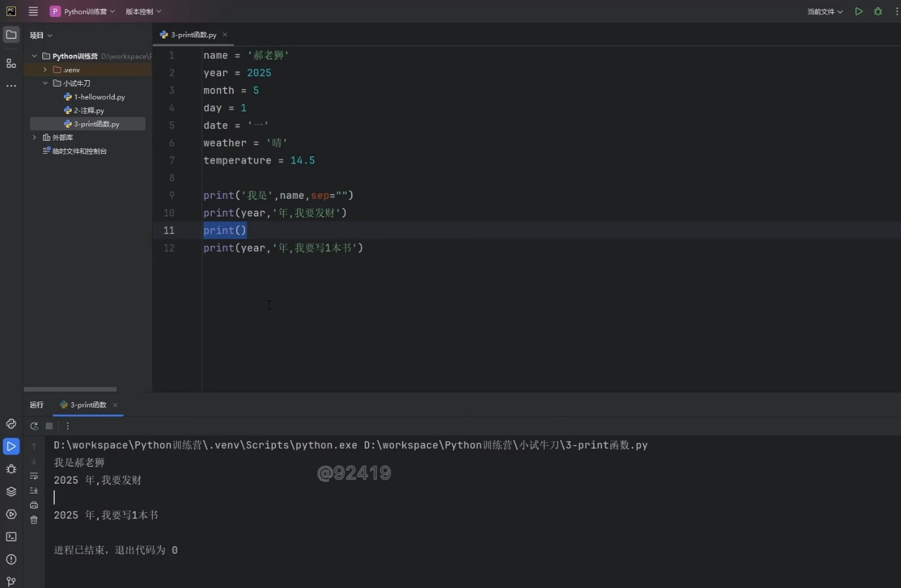Image resolution: width=901 pixels, height=588 pixels.
Task: Open the 版本控制 menu
Action: [x=143, y=12]
